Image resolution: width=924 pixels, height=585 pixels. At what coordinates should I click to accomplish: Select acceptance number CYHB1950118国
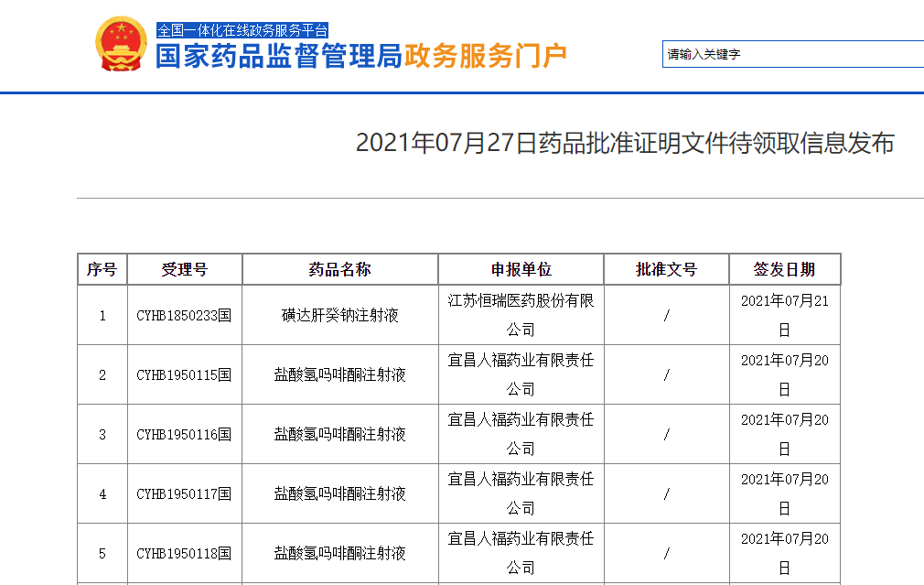tap(184, 554)
